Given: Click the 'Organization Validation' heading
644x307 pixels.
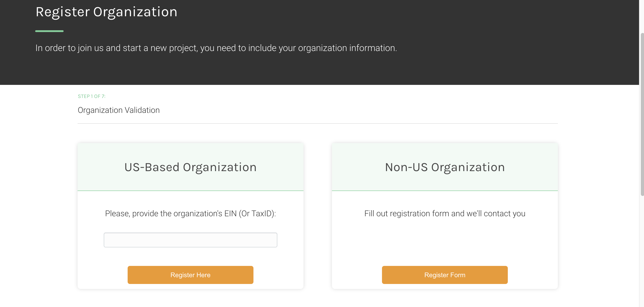Looking at the screenshot, I should click(119, 110).
